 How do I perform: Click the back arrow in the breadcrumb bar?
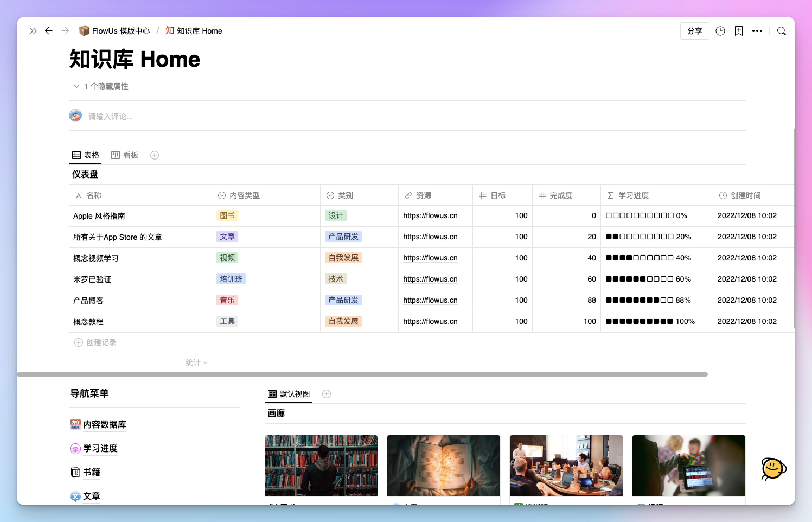(49, 31)
